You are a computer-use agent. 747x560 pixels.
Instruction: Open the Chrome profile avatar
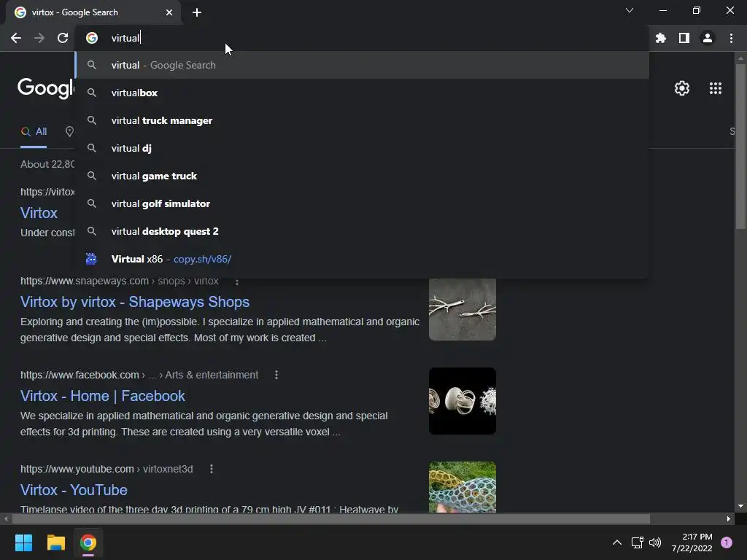point(708,38)
